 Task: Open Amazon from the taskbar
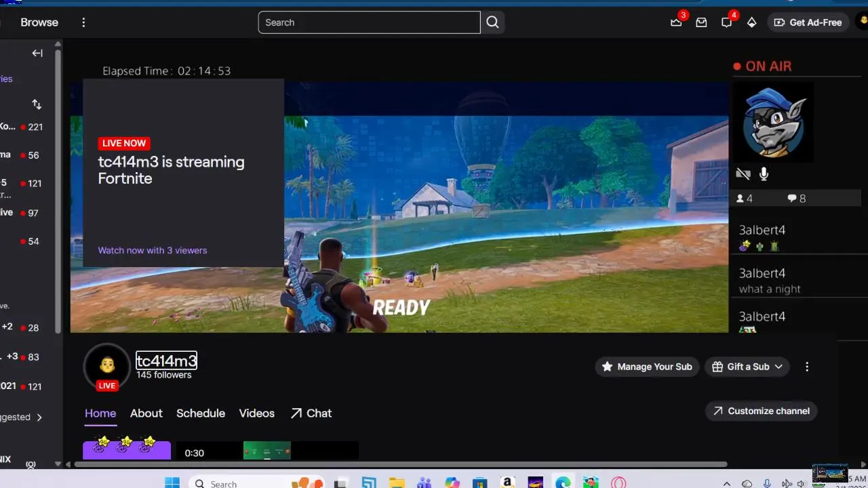pyautogui.click(x=507, y=483)
